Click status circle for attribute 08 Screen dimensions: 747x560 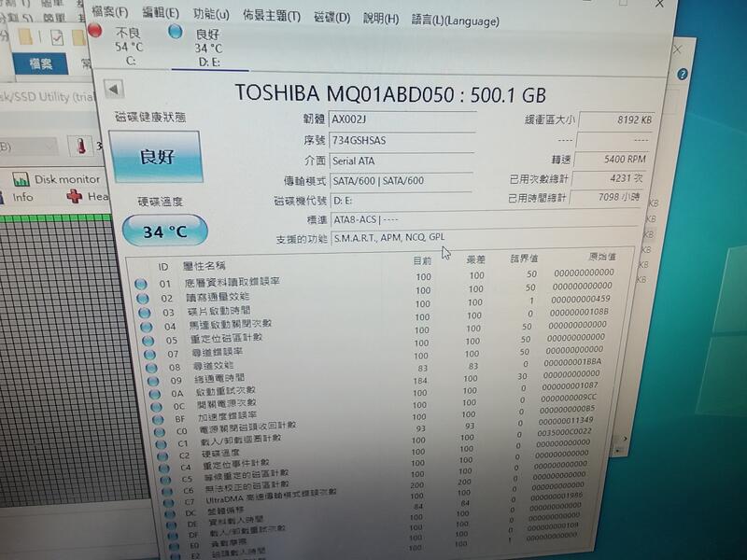(151, 368)
